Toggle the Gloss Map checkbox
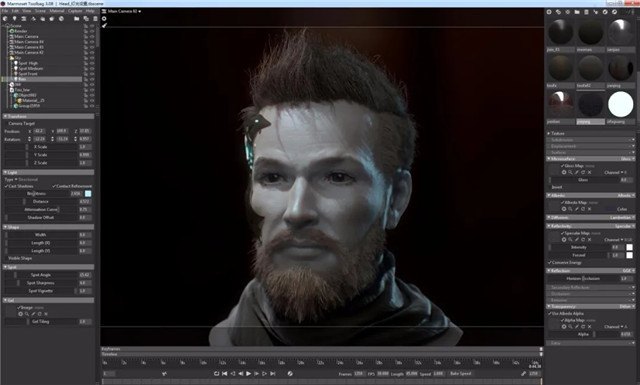This screenshot has width=640, height=385. point(562,166)
